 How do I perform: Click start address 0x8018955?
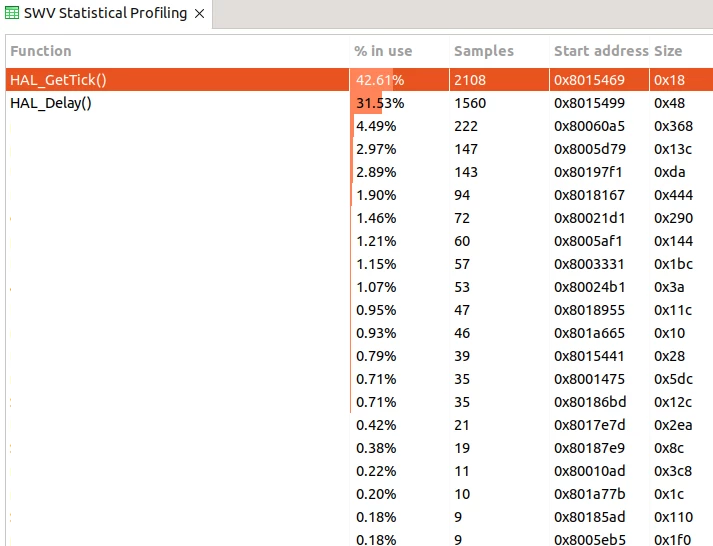coord(589,310)
